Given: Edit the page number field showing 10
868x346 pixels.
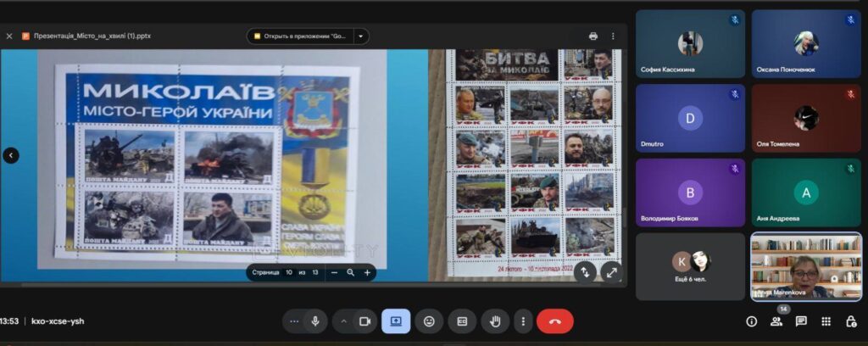Looking at the screenshot, I should [x=289, y=272].
